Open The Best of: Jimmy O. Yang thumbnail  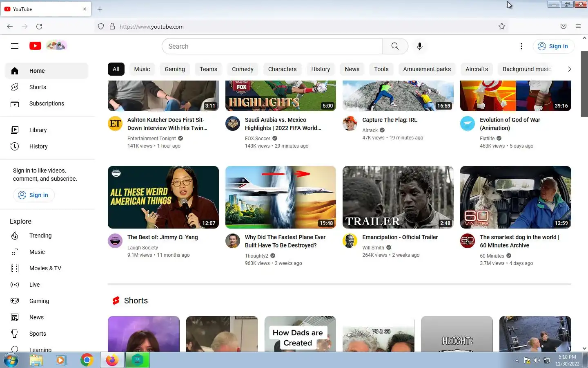pyautogui.click(x=163, y=197)
